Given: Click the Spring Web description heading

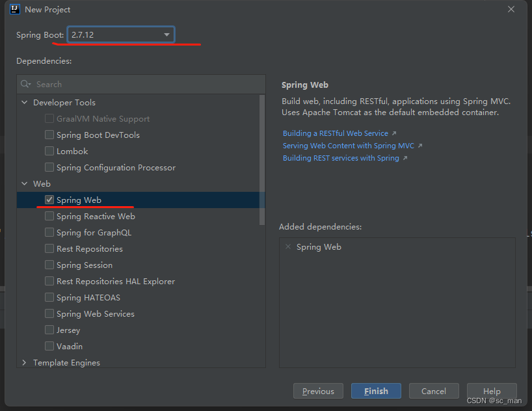Looking at the screenshot, I should 304,85.
